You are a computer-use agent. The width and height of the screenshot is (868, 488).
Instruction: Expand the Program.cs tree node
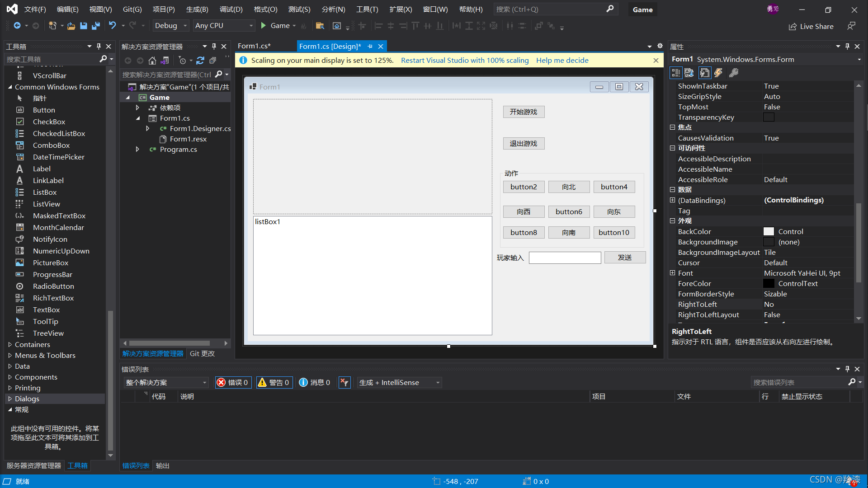pyautogui.click(x=137, y=149)
